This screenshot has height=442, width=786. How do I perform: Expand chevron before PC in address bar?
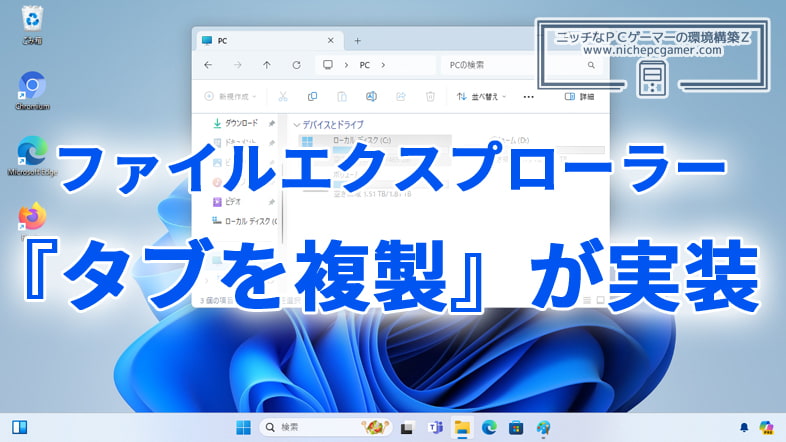[x=346, y=65]
